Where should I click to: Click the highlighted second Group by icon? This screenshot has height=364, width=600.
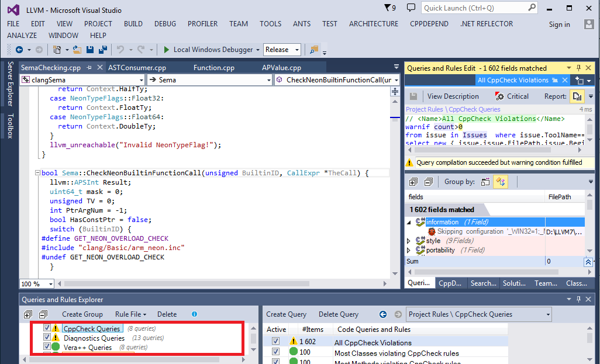pos(500,182)
